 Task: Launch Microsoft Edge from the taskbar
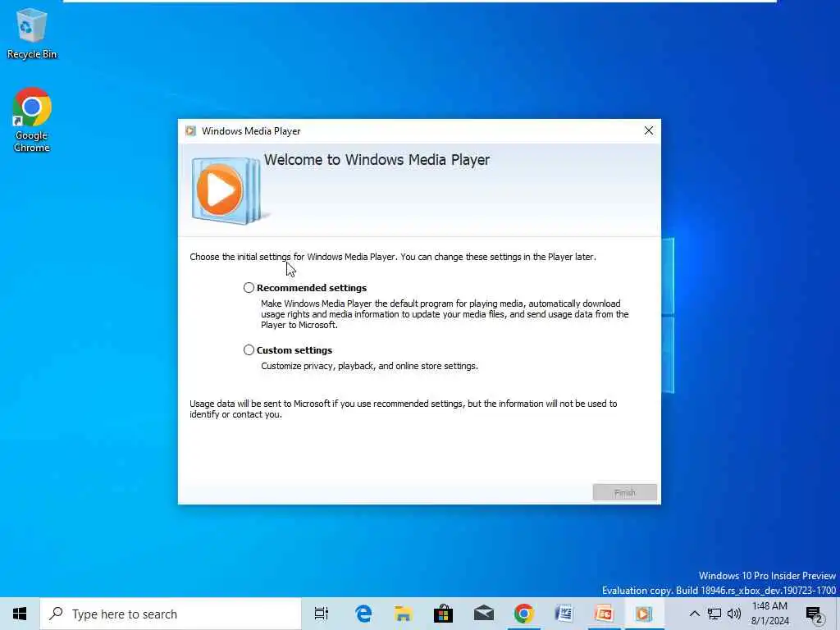pos(363,614)
